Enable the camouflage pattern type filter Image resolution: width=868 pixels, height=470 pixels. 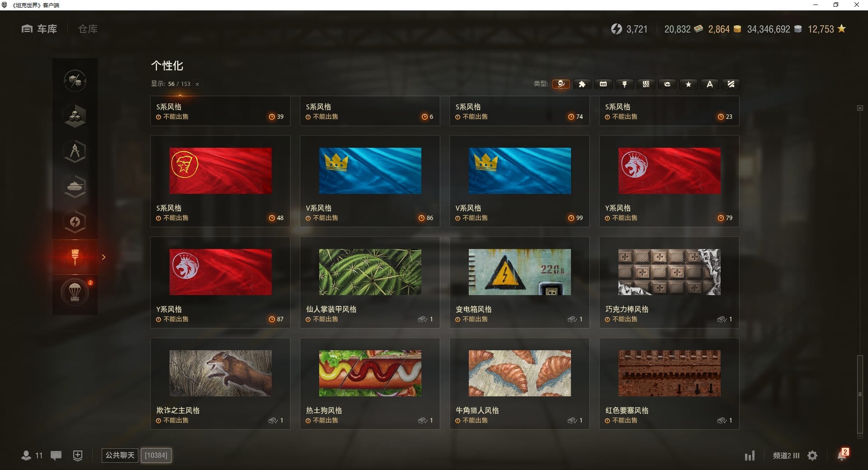coord(646,84)
